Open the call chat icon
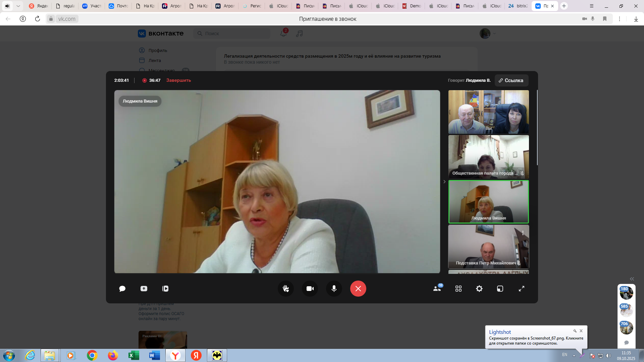This screenshot has height=362, width=644. coord(122,289)
